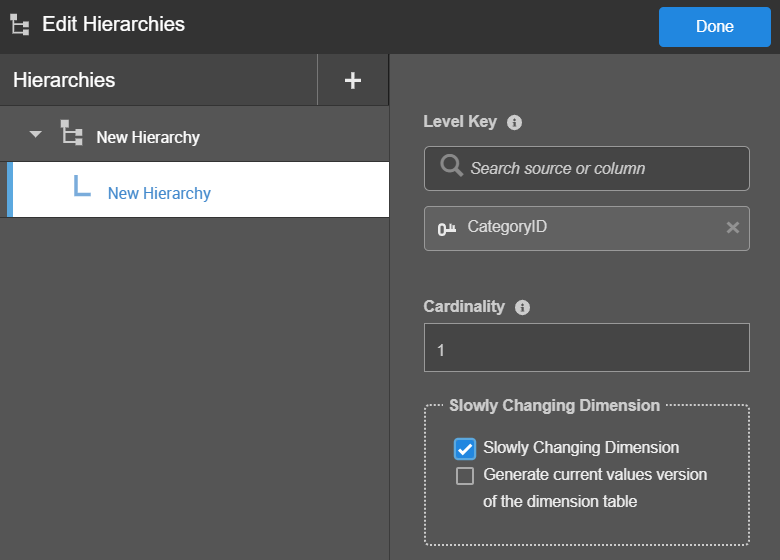Click the Edit Hierarchies title icon

click(x=20, y=25)
